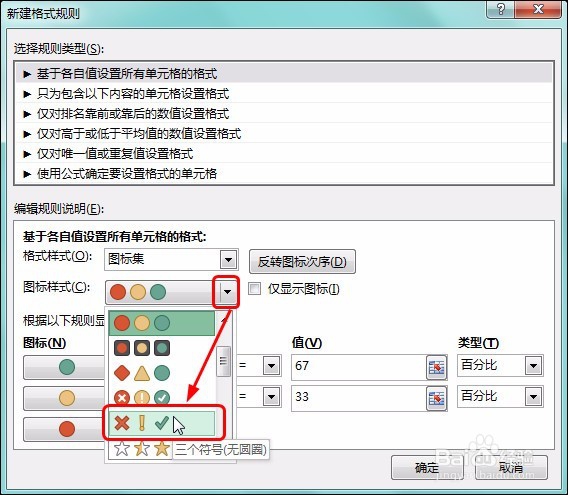
Task: Select rule 仅对高于或低于平均值的数值设置格式
Action: [x=284, y=133]
